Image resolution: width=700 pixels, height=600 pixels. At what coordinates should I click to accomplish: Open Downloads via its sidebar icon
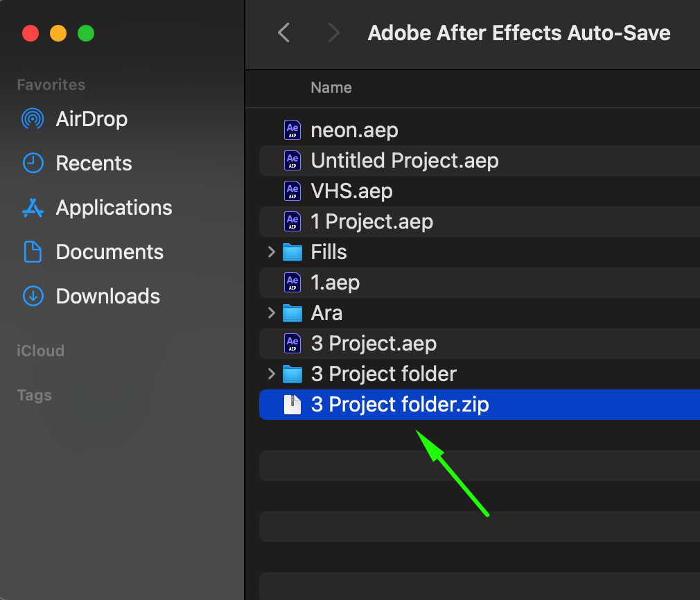click(33, 297)
